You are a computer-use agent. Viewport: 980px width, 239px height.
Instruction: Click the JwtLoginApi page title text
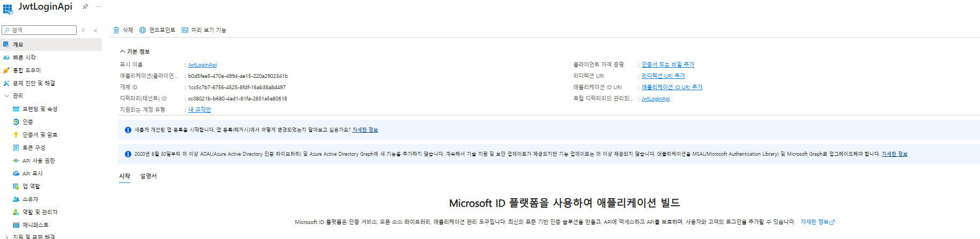pyautogui.click(x=46, y=6)
